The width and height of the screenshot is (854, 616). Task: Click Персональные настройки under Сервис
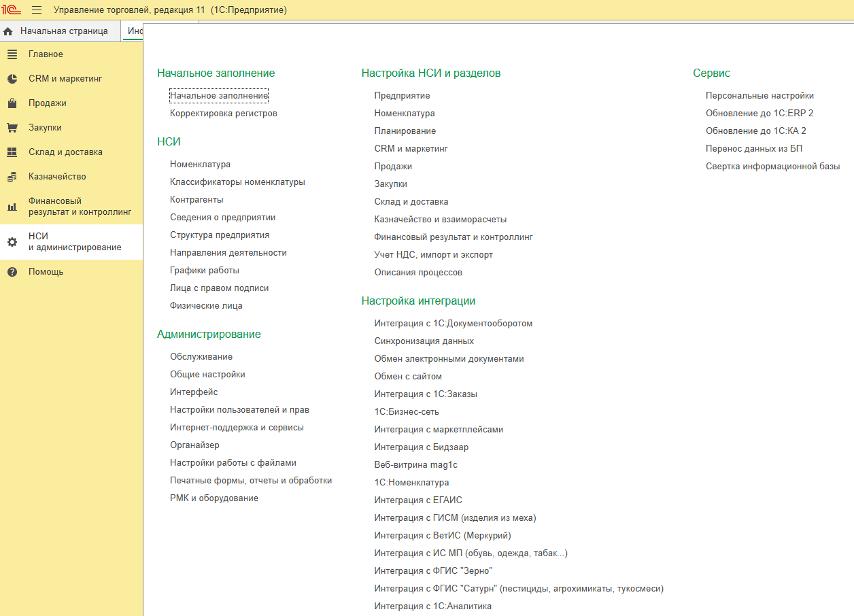(x=759, y=96)
